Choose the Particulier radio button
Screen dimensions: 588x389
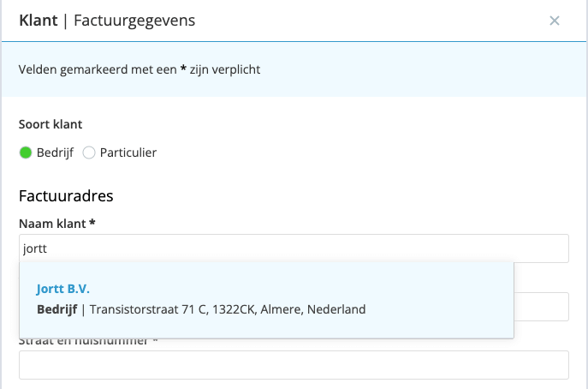[89, 153]
